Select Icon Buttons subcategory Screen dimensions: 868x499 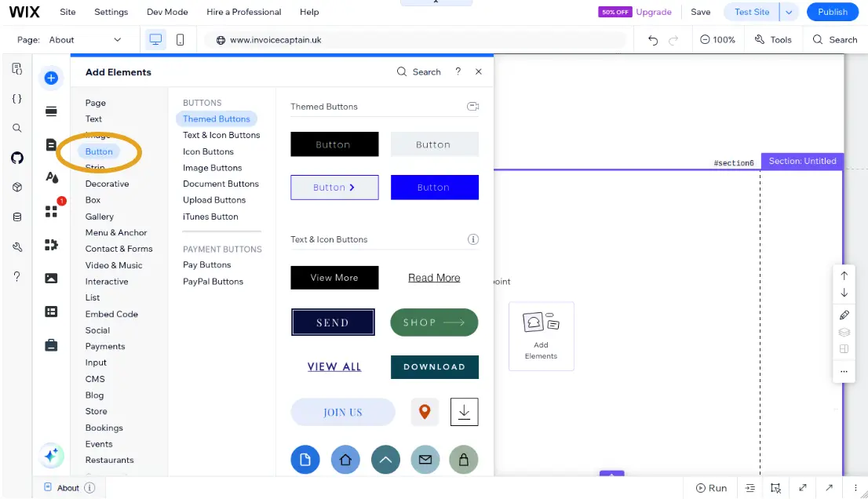tap(208, 151)
